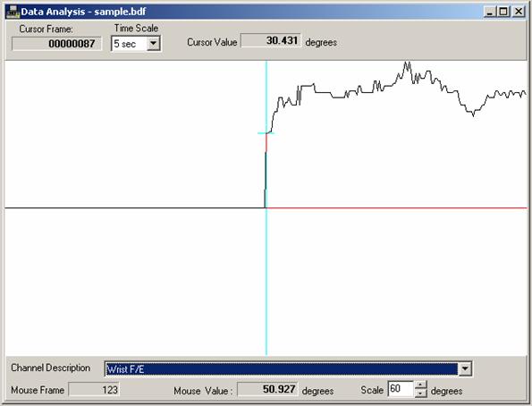Click the cyan cursor line below the baseline
The height and width of the screenshot is (406, 532).
click(x=266, y=282)
